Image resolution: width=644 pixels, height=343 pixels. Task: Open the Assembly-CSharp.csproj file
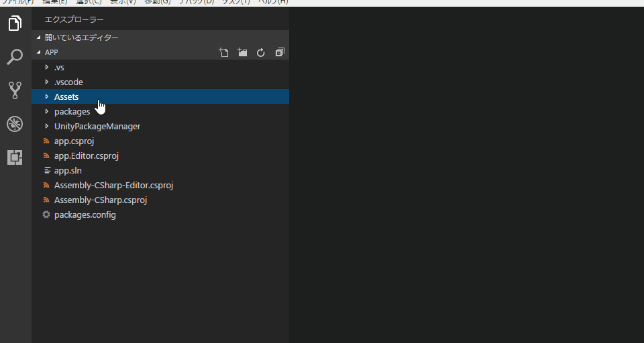tap(160, 200)
